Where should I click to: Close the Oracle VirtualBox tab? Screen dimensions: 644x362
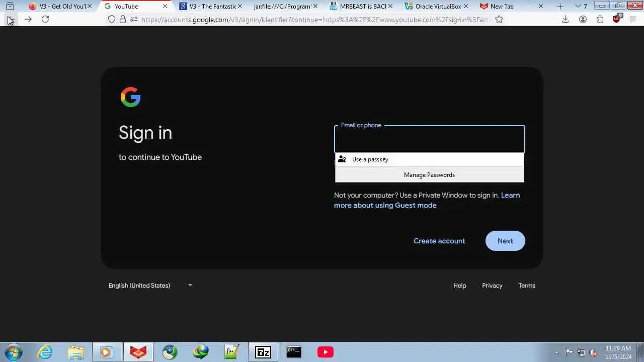(x=465, y=7)
